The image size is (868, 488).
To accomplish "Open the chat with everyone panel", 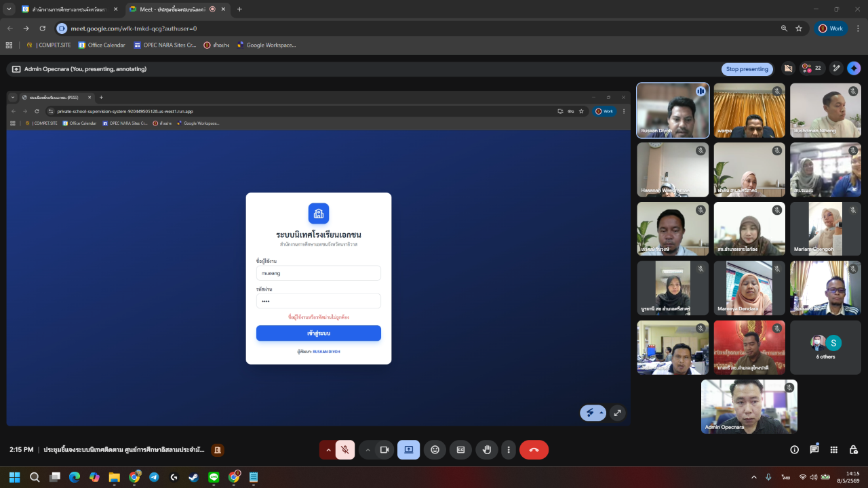I will point(814,449).
